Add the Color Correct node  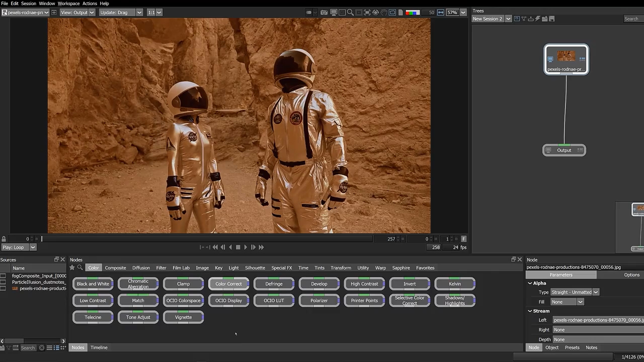click(228, 284)
